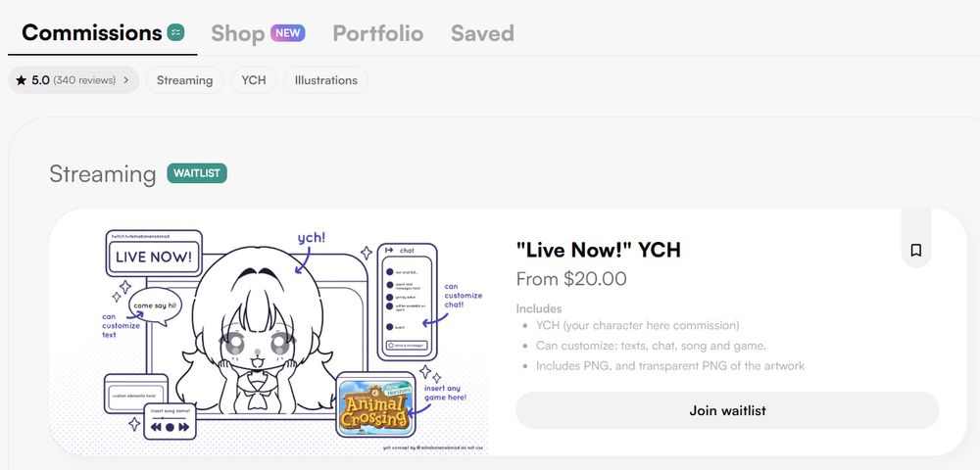Filter commissions by Illustrations tag

325,80
